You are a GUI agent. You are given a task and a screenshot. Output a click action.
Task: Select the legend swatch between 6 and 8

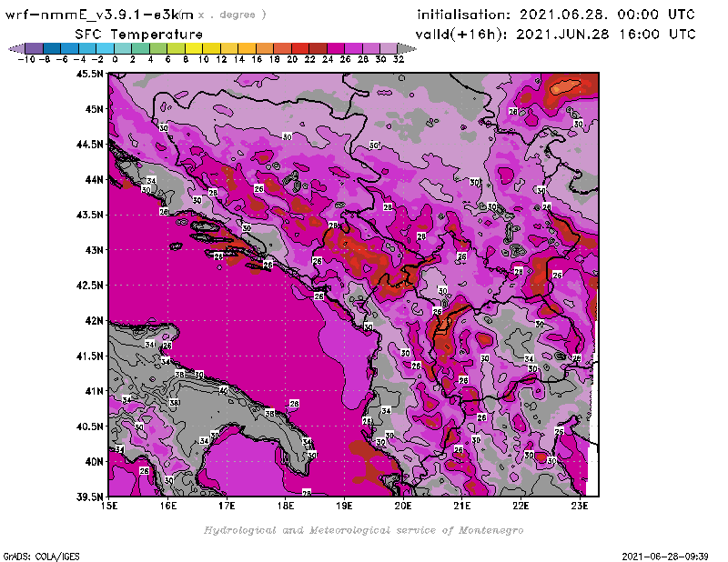pos(176,48)
